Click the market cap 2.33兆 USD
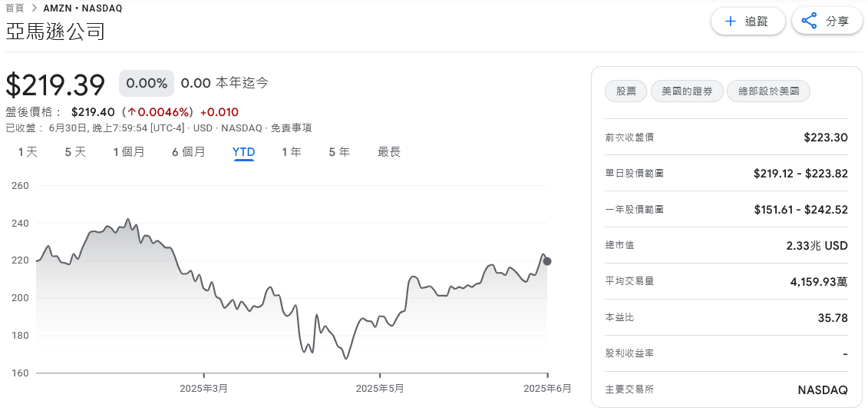The height and width of the screenshot is (411, 868). pos(817,245)
